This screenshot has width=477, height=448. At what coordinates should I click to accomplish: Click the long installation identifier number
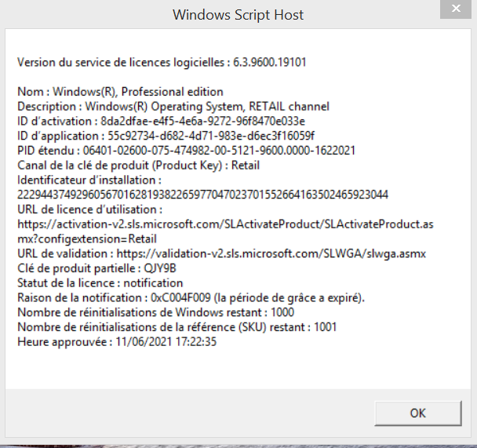pyautogui.click(x=202, y=195)
